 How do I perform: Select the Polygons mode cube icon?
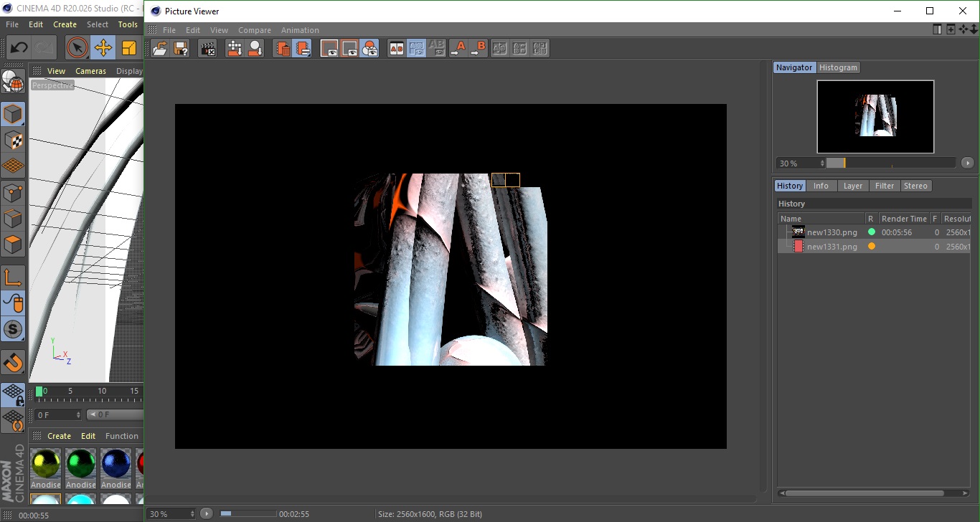tap(13, 245)
